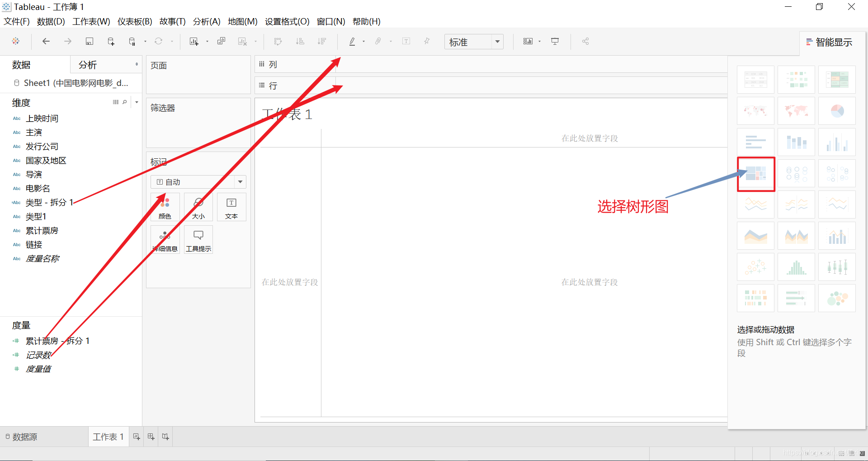Click the Color (颜色) marks button

pyautogui.click(x=165, y=207)
